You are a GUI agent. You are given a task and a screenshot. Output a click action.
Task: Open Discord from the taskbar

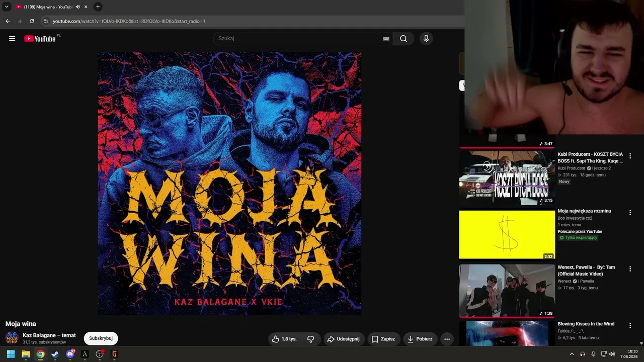70,354
